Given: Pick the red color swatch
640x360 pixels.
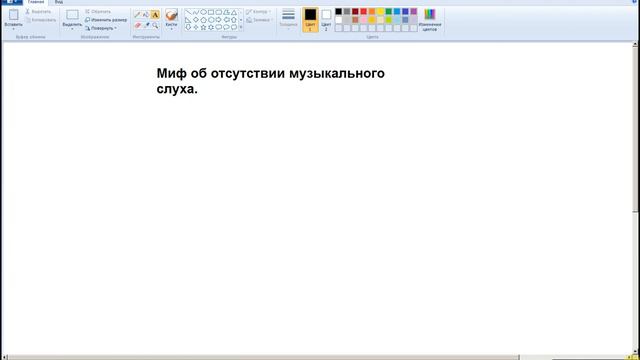Looking at the screenshot, I should click(364, 11).
